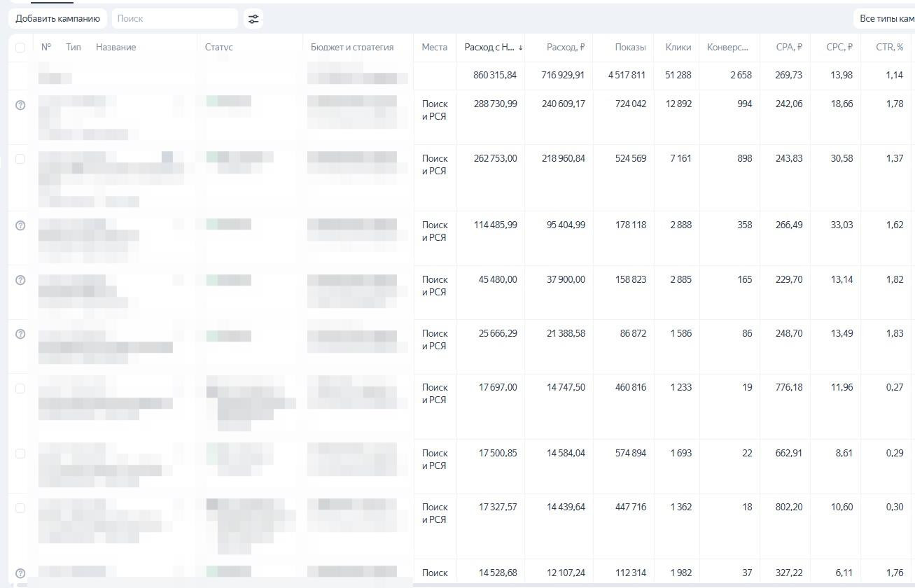The image size is (915, 588).
Task: Open the filter settings sliders icon
Action: pyautogui.click(x=253, y=19)
